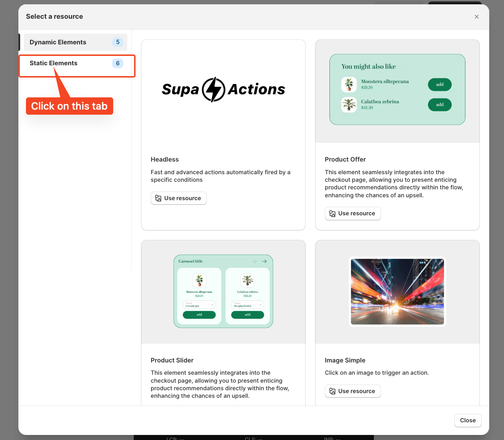Click the Headless description about fast advanced actions
504x440 pixels.
coord(221,176)
